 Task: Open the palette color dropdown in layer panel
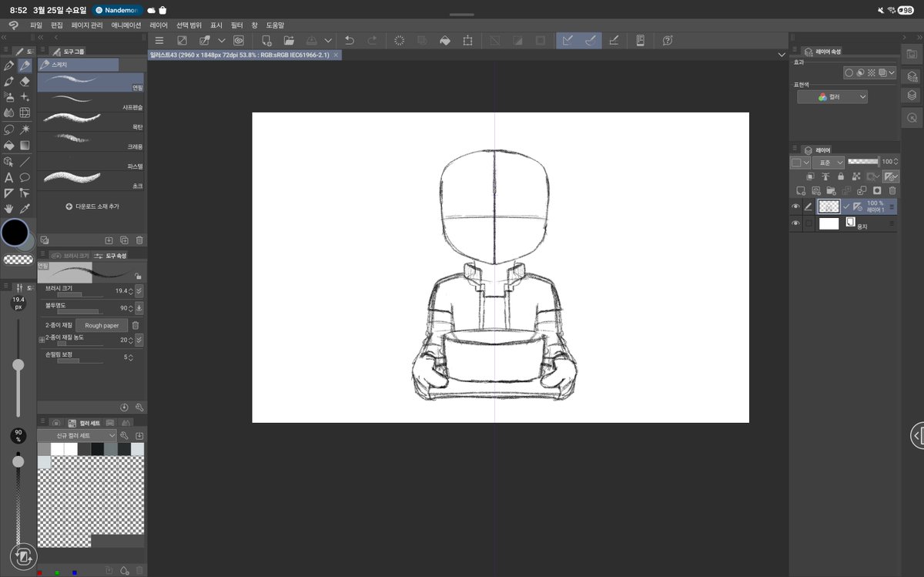tap(800, 163)
